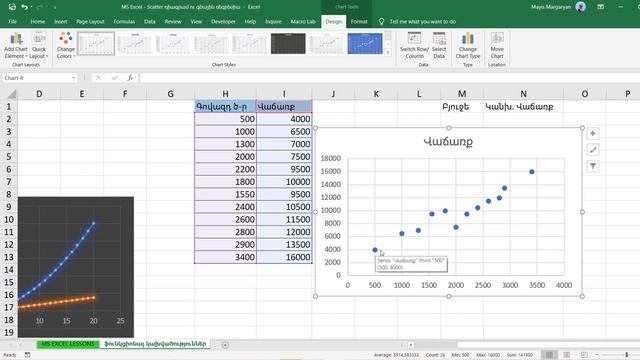
Task: Add a new sheet with plus button
Action: (x=225, y=345)
